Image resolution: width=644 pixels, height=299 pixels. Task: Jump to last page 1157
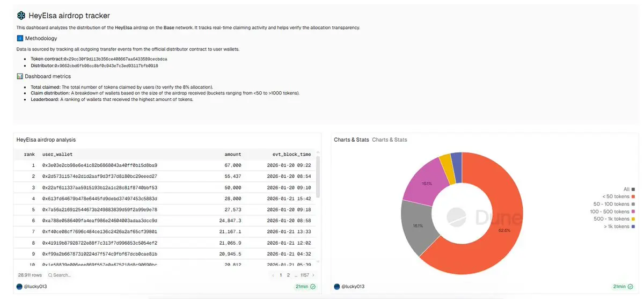(x=305, y=275)
